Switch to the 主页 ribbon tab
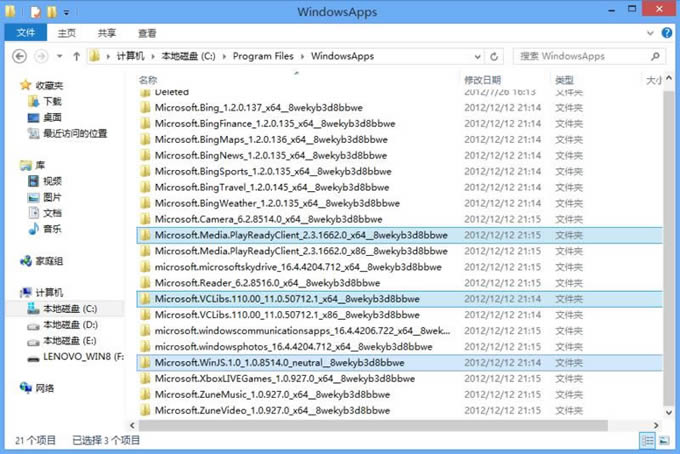Image resolution: width=680 pixels, height=454 pixels. coord(66,33)
